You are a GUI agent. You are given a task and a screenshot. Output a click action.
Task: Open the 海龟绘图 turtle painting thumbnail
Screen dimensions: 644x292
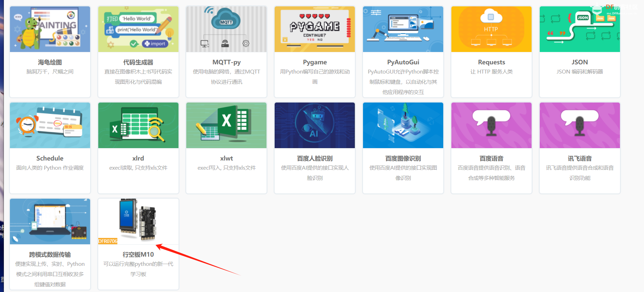point(50,29)
